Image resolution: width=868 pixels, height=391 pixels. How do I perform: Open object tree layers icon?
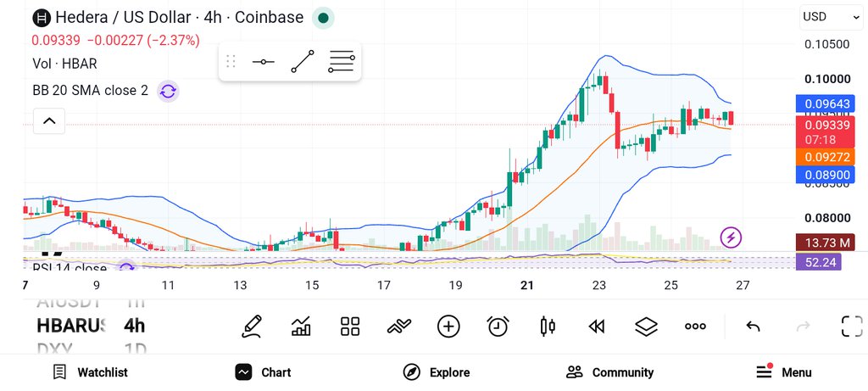646,327
